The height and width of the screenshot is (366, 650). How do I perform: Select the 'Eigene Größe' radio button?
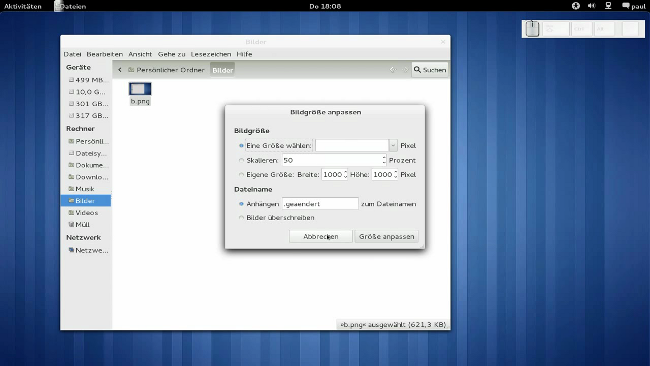(241, 175)
